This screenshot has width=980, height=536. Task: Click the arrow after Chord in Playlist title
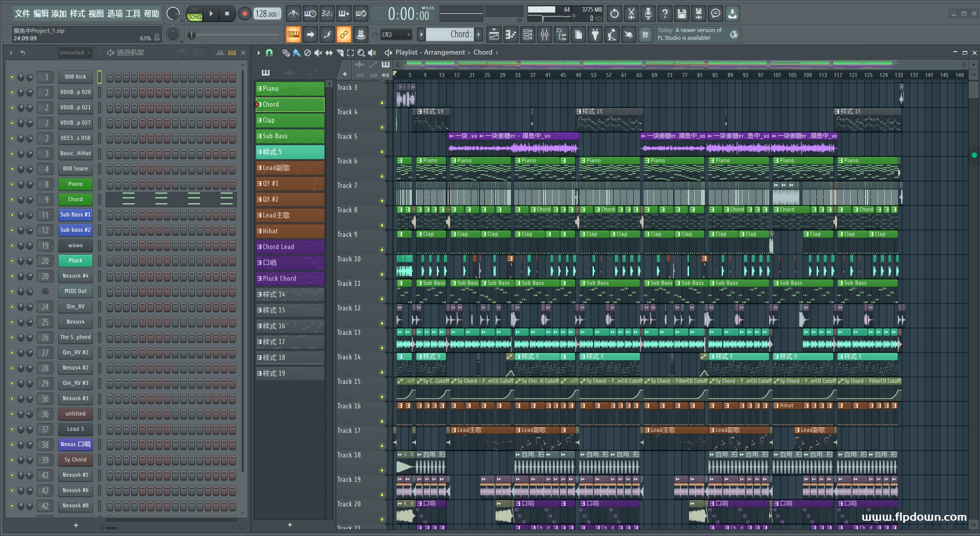[497, 53]
